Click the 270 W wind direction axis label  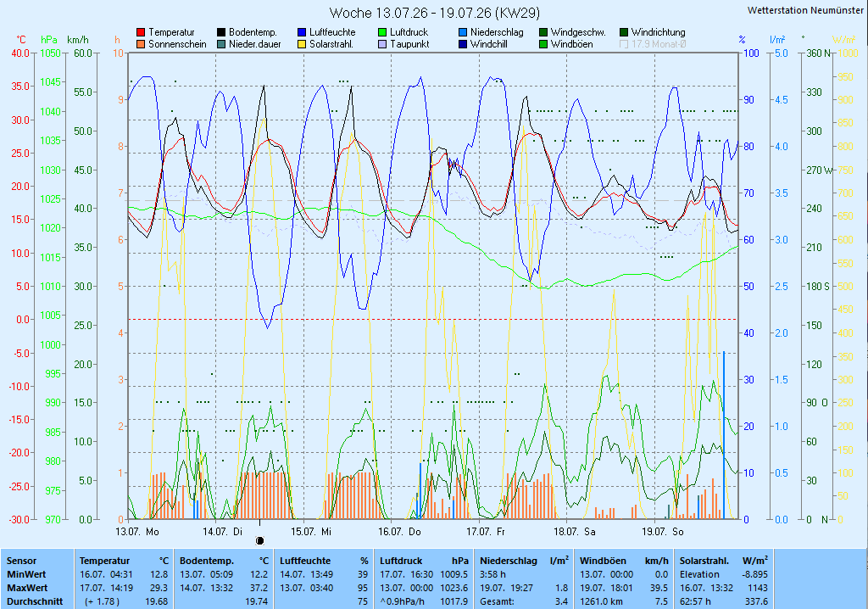821,170
